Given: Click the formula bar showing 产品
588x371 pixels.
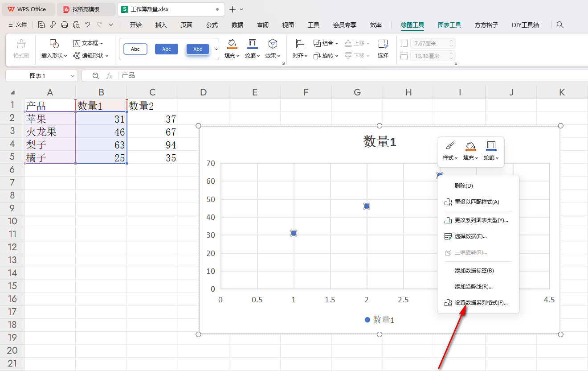Looking at the screenshot, I should [352, 76].
